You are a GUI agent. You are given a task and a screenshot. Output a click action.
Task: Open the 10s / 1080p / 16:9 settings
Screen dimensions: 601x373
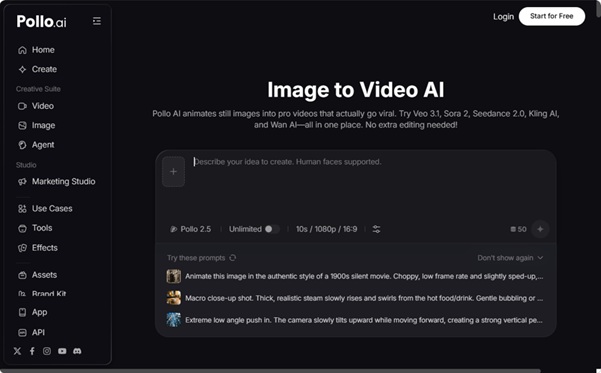tap(326, 229)
